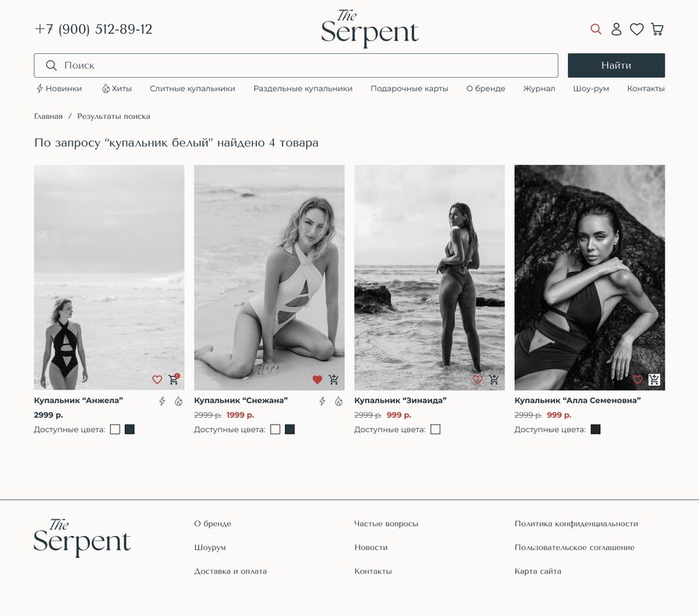
Task: Go to Главная breadcrumb link
Action: [x=48, y=117]
